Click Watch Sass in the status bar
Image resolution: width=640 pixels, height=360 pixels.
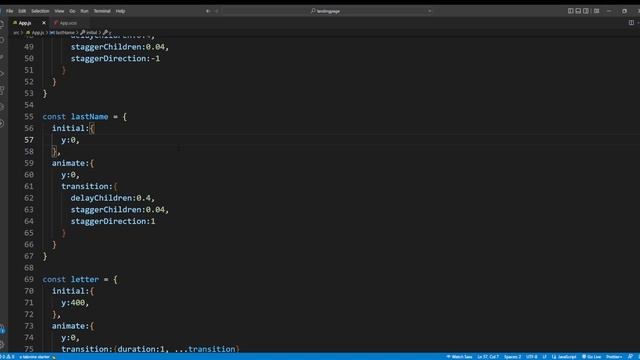pyautogui.click(x=459, y=357)
